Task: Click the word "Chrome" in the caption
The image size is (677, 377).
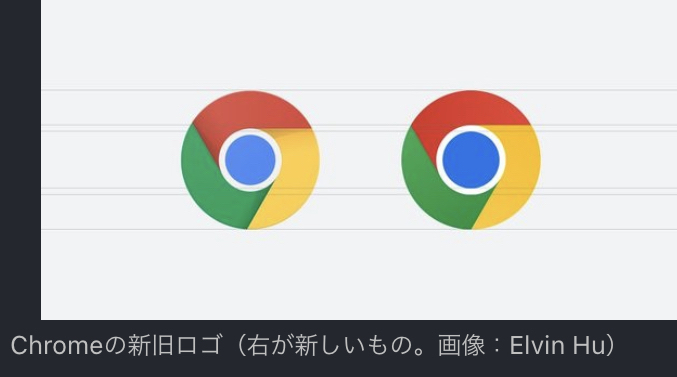Action: pyautogui.click(x=57, y=345)
